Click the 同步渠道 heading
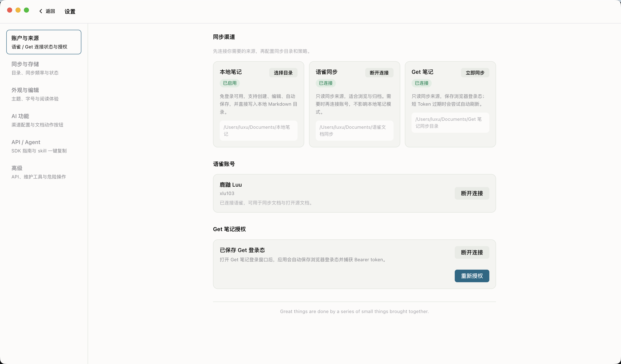Screen dimensions: 621x364 (224, 37)
